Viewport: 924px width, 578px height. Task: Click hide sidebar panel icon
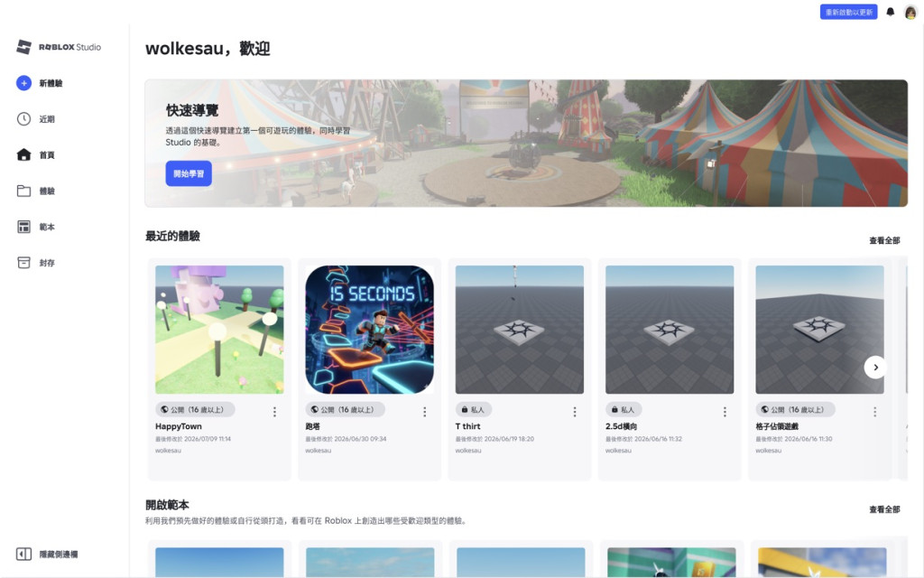[23, 555]
